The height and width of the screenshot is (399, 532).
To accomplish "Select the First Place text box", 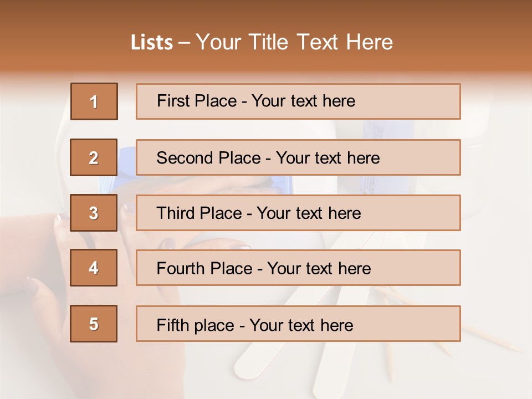I will coord(298,101).
